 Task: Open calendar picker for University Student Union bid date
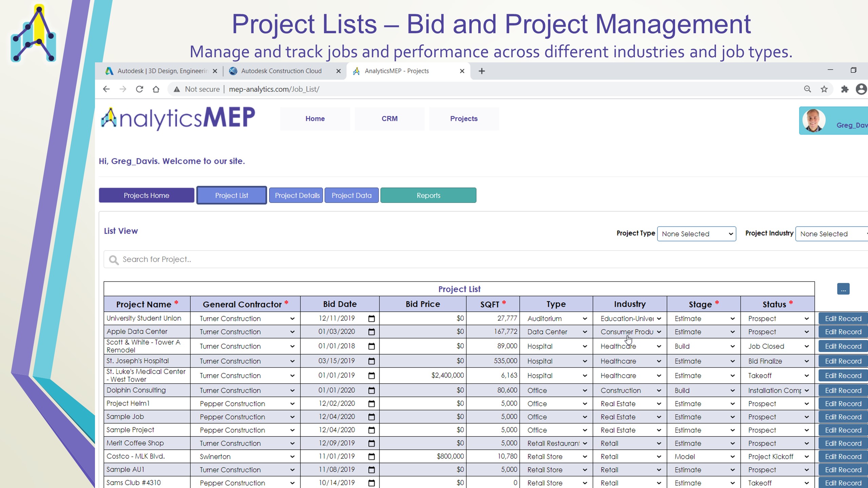(x=371, y=319)
